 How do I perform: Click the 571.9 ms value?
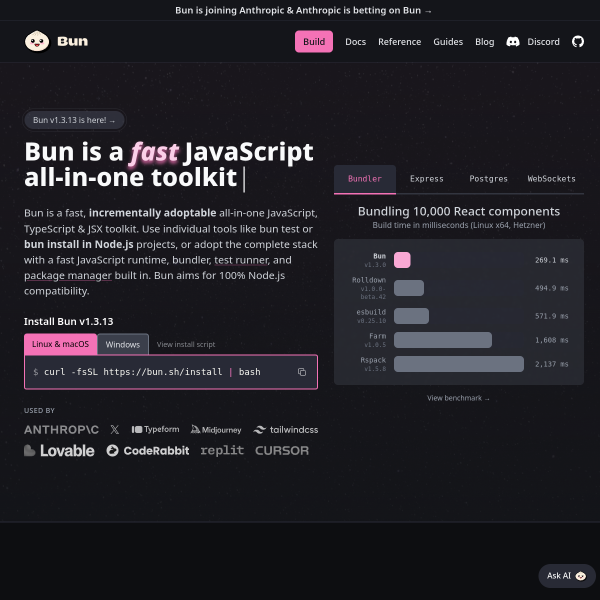[x=551, y=316]
